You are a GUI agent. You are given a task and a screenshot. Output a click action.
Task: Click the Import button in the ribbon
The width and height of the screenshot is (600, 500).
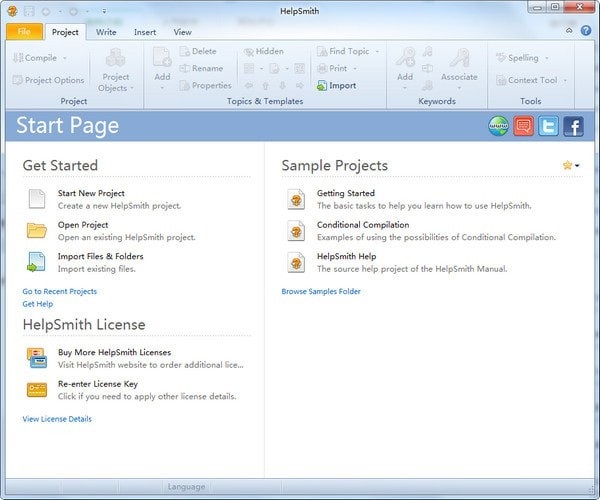(x=336, y=86)
